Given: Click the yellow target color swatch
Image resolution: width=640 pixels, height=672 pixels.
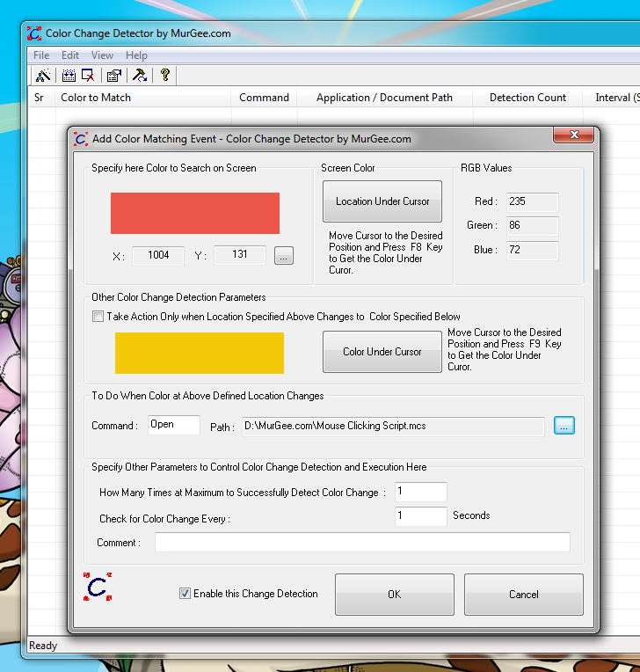Looking at the screenshot, I should point(200,353).
